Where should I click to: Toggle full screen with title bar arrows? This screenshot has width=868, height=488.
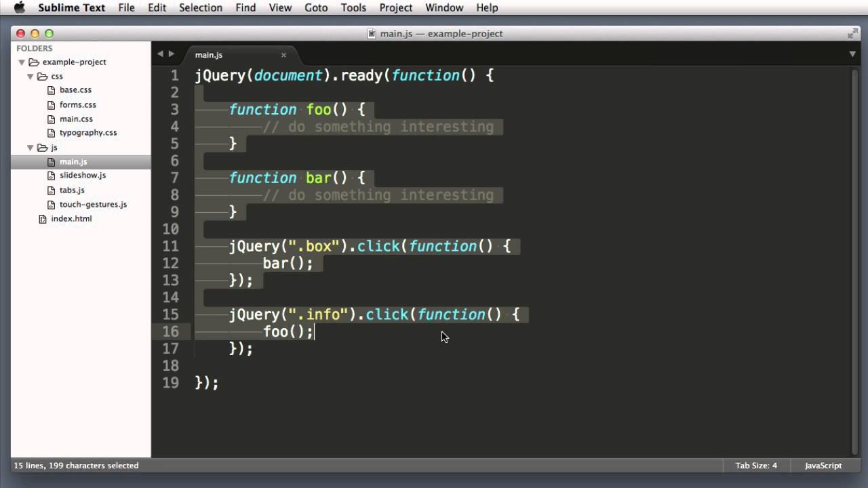click(853, 33)
